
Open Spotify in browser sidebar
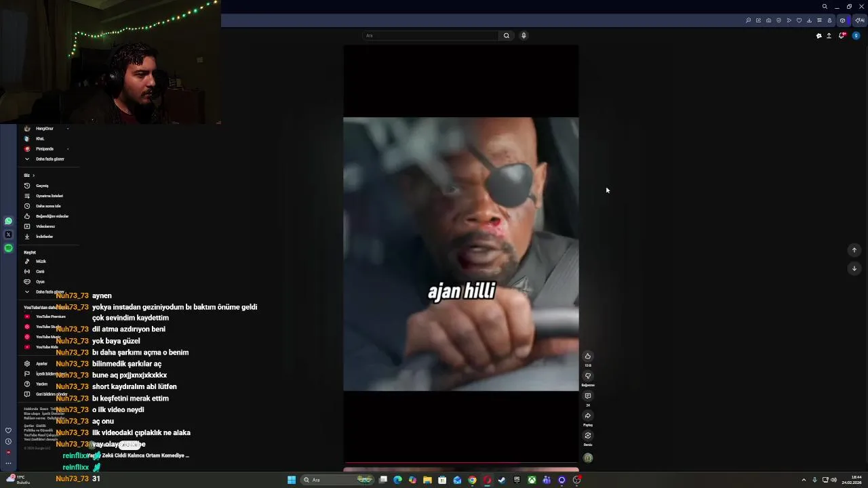8,248
